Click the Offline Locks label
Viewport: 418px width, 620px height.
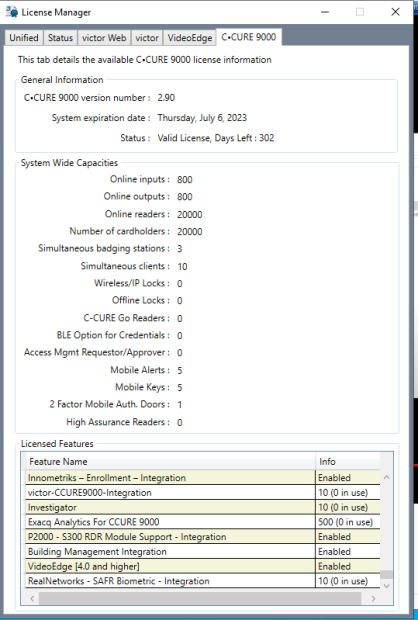pyautogui.click(x=141, y=300)
